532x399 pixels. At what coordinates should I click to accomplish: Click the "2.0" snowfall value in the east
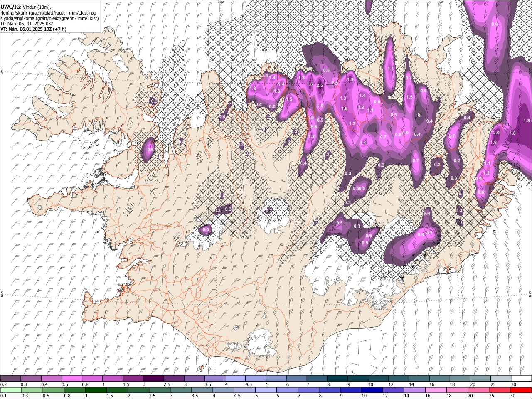tap(496, 133)
